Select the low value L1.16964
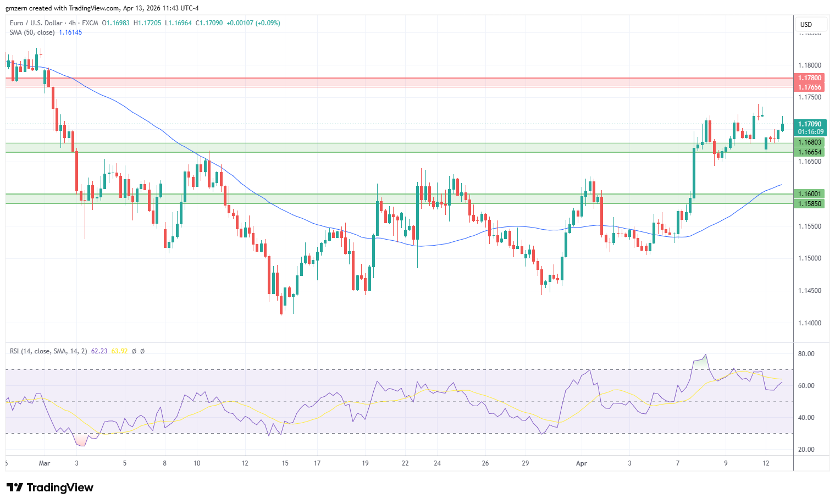Screen dimensions: 835x504 (x=178, y=23)
